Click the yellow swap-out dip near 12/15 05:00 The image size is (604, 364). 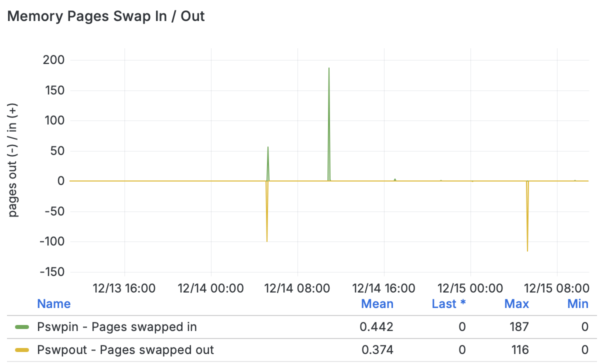tap(527, 250)
